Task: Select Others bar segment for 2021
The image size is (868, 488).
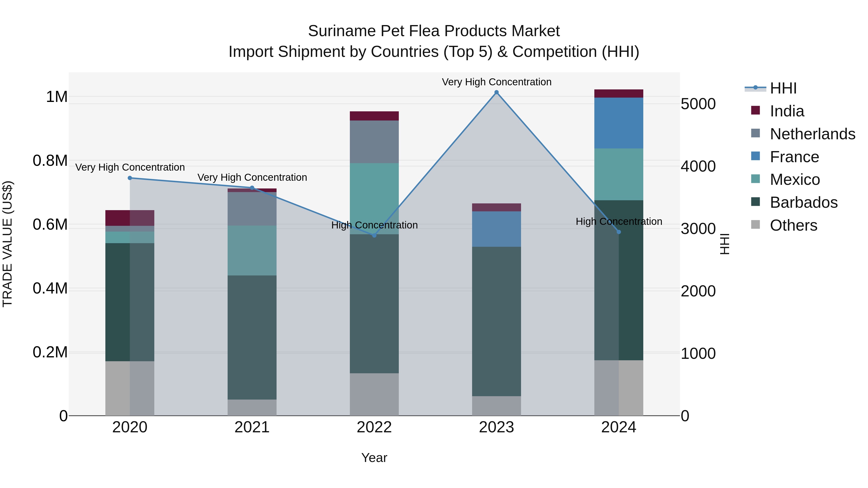Action: 252,408
